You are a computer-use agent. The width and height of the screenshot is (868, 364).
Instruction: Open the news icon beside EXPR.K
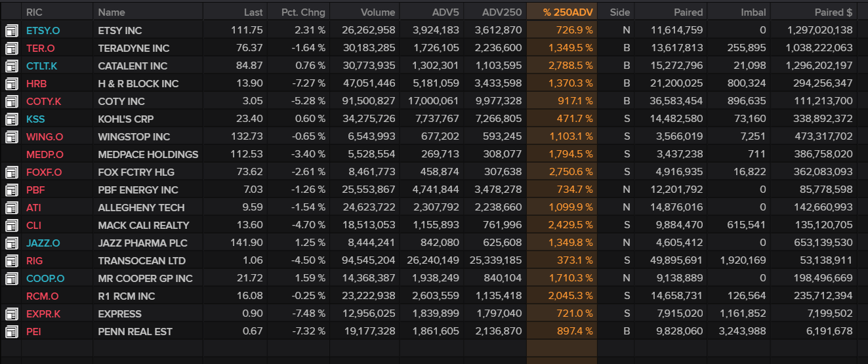(x=11, y=313)
